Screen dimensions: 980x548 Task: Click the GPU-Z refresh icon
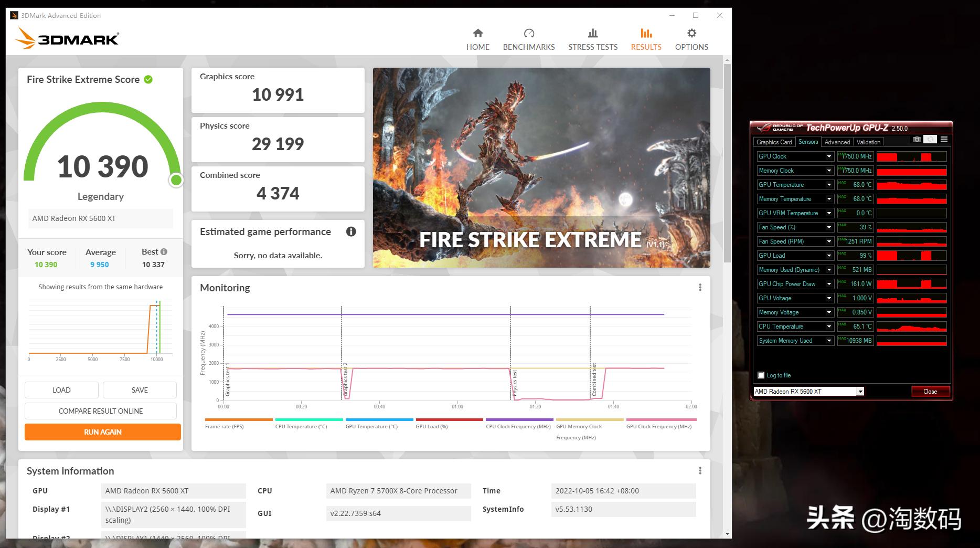tap(930, 140)
